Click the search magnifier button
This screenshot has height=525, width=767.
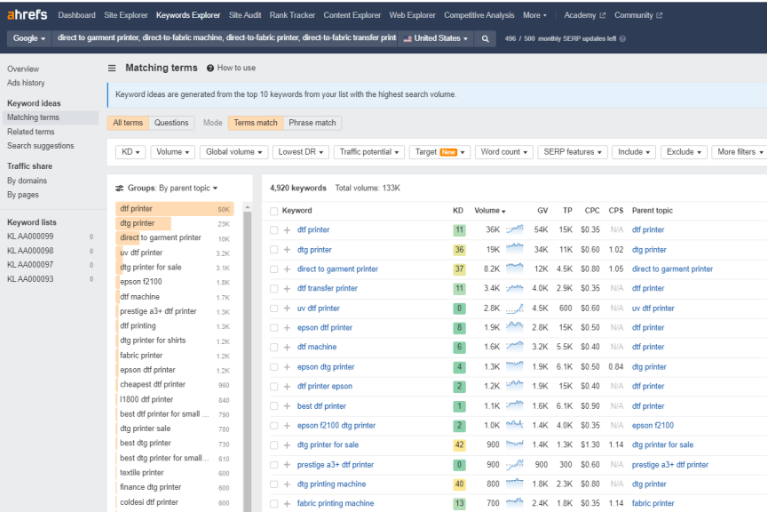click(x=486, y=38)
